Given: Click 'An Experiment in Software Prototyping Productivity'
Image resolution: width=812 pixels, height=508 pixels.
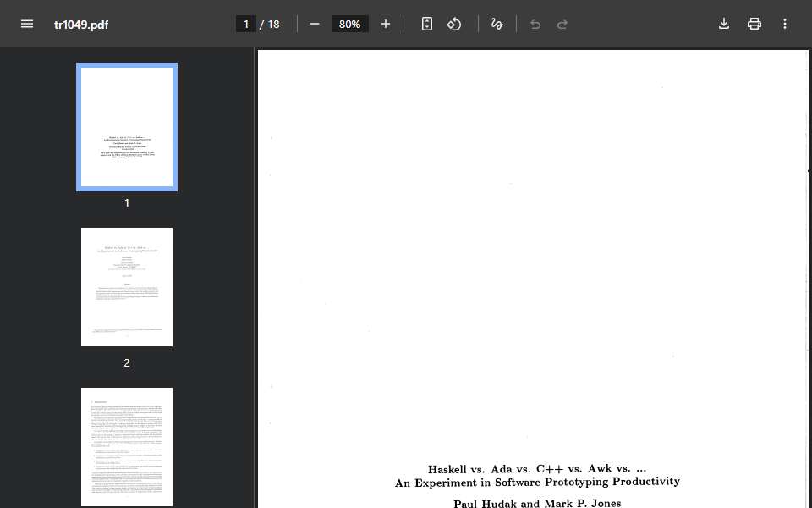Looking at the screenshot, I should [537, 482].
